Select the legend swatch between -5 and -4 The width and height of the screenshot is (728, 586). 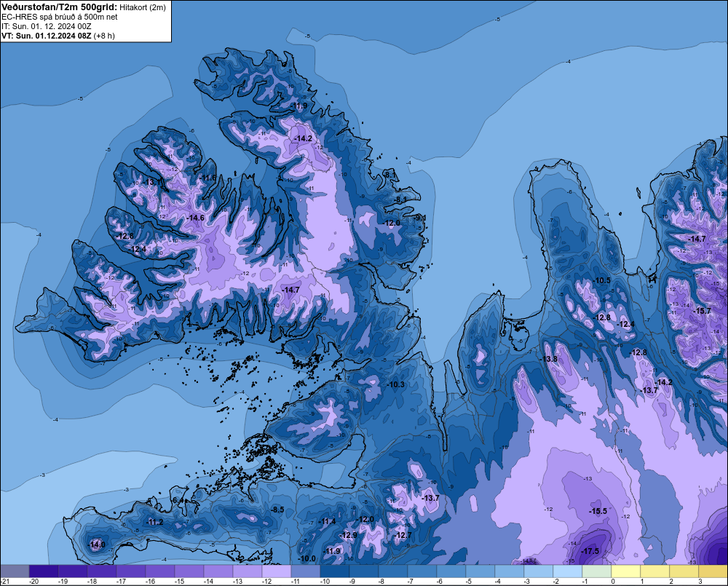click(480, 571)
